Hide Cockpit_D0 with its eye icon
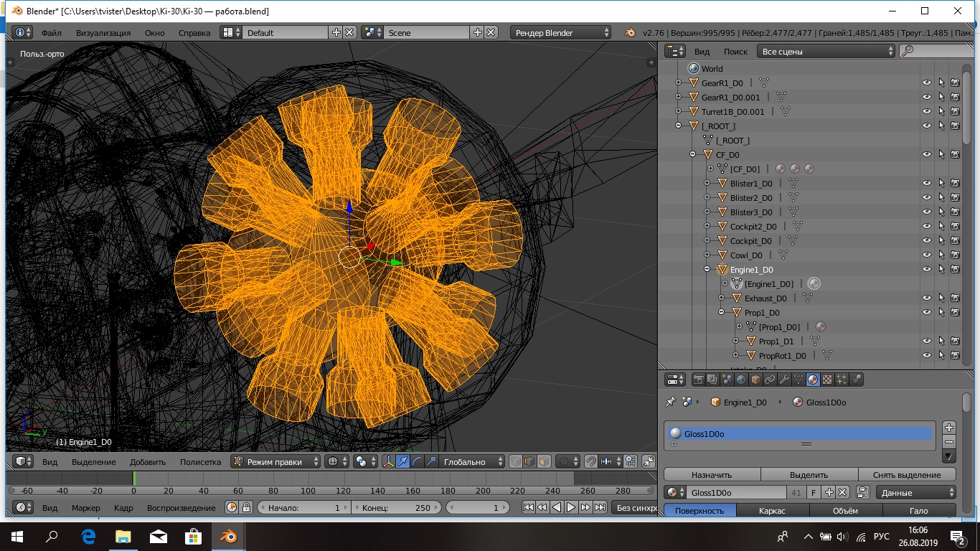980x551 pixels. click(x=927, y=241)
